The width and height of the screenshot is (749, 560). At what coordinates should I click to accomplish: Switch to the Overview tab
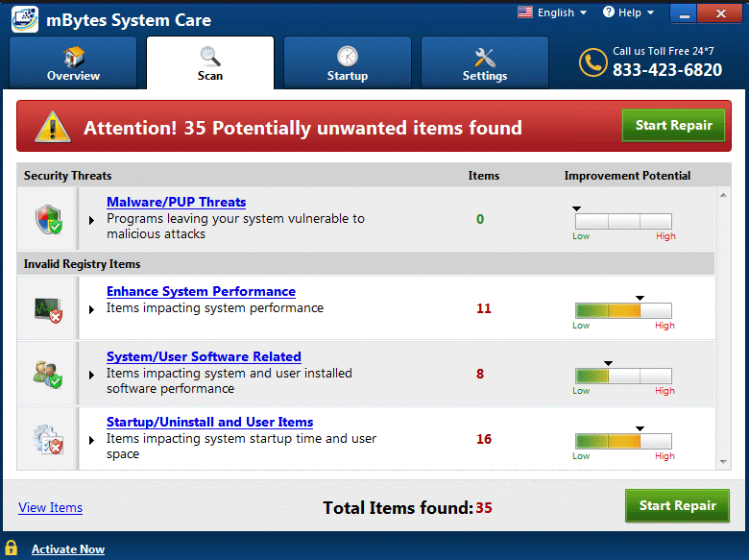(x=73, y=64)
